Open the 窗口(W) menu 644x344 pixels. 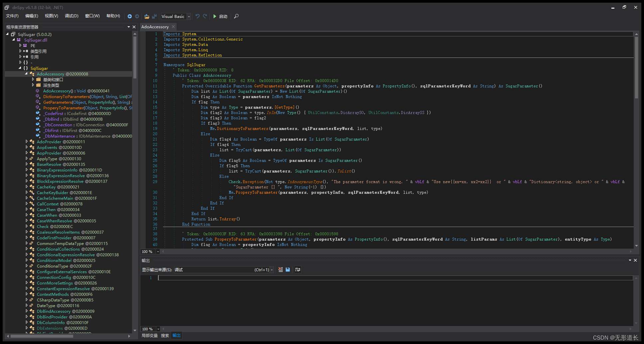(x=92, y=16)
